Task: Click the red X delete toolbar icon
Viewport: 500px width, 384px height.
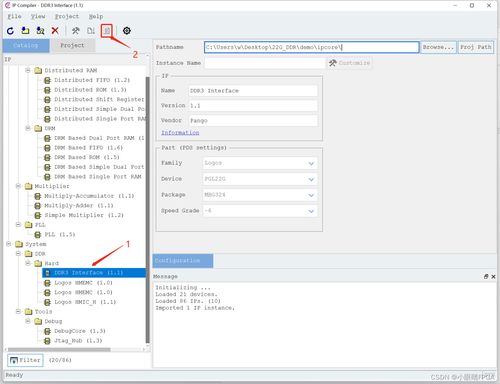Action: pyautogui.click(x=55, y=31)
